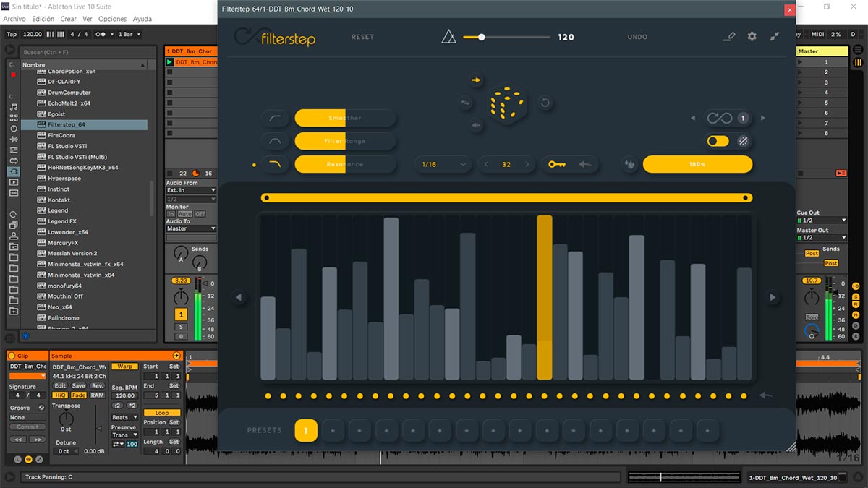The height and width of the screenshot is (488, 868).
Task: Launch the DDT_Bm_Chord clip play triangle
Action: (x=170, y=62)
